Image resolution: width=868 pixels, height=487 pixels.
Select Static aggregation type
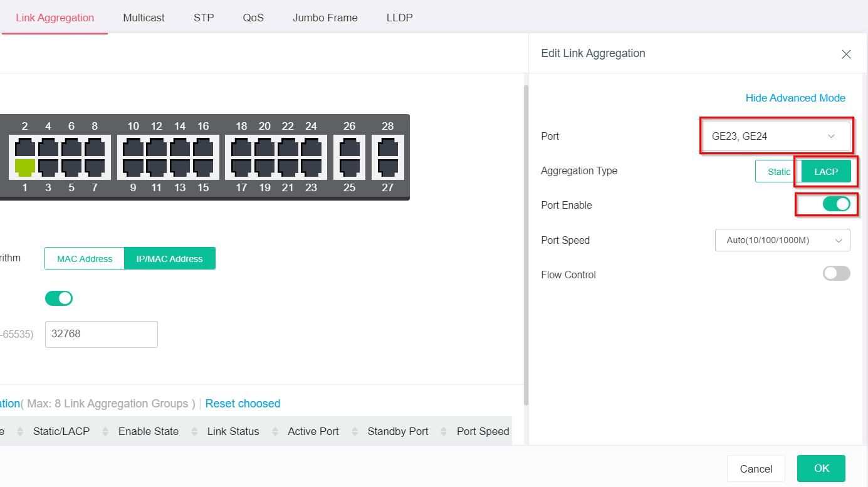pyautogui.click(x=778, y=171)
